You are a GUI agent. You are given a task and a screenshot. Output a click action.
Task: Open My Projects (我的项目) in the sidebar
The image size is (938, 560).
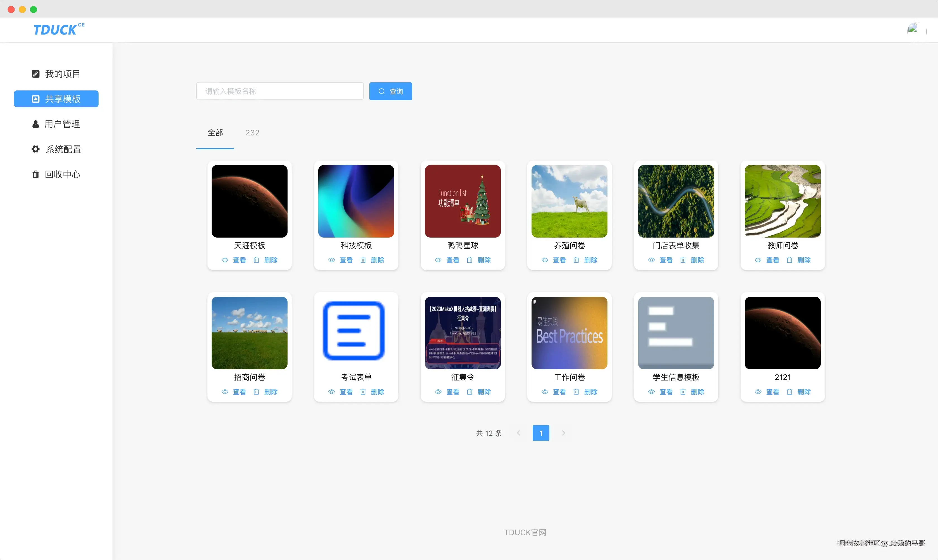click(56, 74)
